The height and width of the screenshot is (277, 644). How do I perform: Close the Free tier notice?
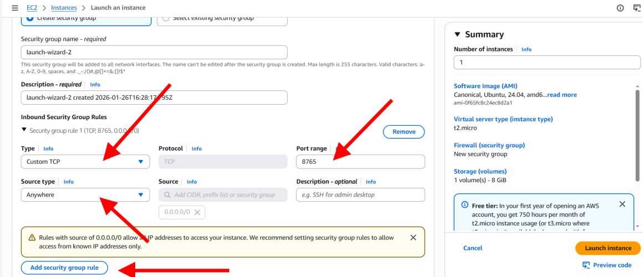[622, 204]
